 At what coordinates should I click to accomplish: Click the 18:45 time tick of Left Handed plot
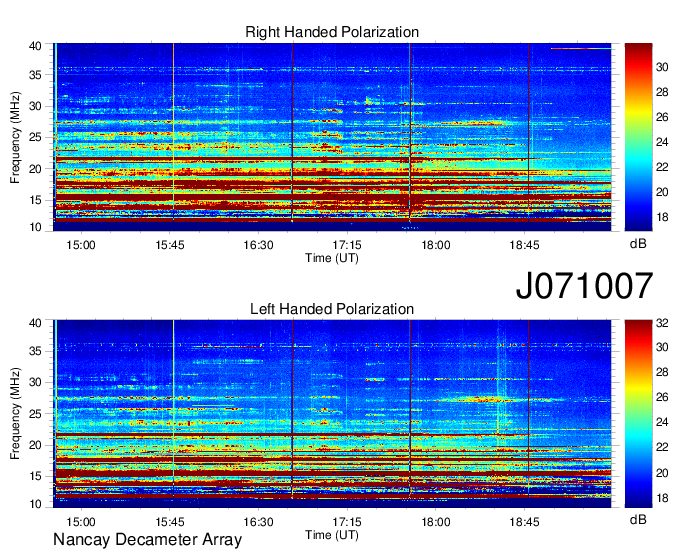pos(524,522)
